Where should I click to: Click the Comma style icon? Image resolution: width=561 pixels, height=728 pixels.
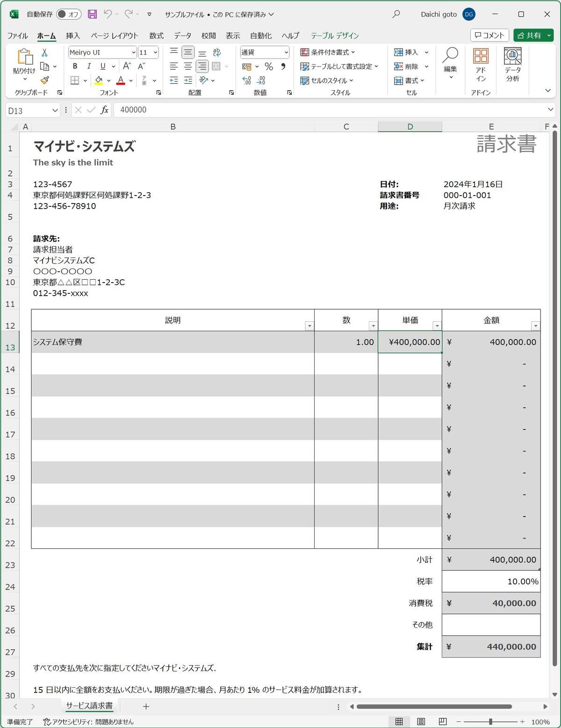283,66
